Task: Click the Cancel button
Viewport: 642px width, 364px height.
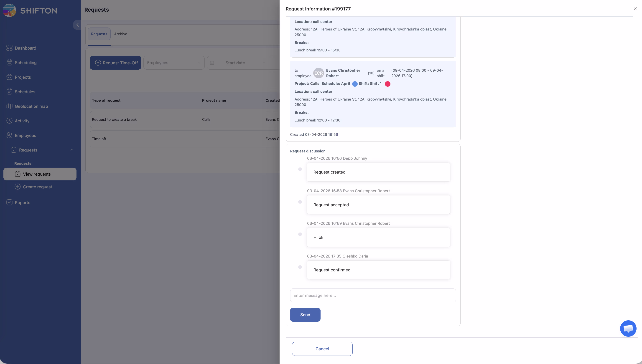Action: (x=322, y=349)
